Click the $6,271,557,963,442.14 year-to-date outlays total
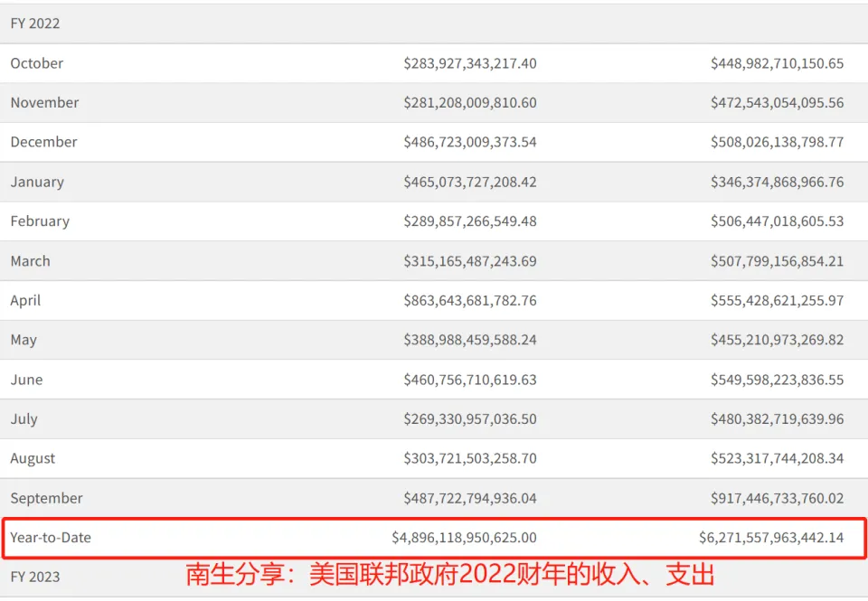Image resolution: width=868 pixels, height=601 pixels. click(x=771, y=538)
